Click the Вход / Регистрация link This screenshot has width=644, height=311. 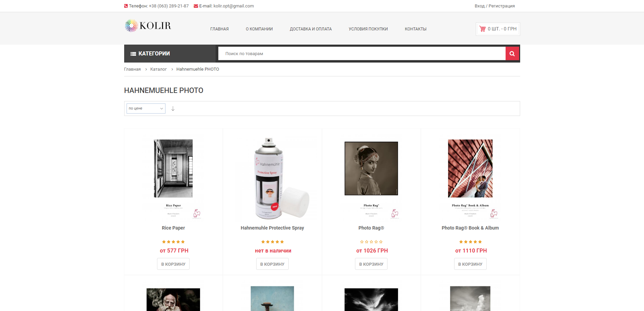click(x=494, y=6)
